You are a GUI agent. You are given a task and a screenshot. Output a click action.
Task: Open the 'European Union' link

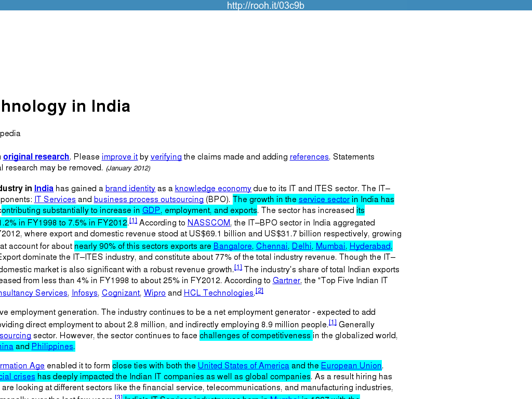[351, 366]
